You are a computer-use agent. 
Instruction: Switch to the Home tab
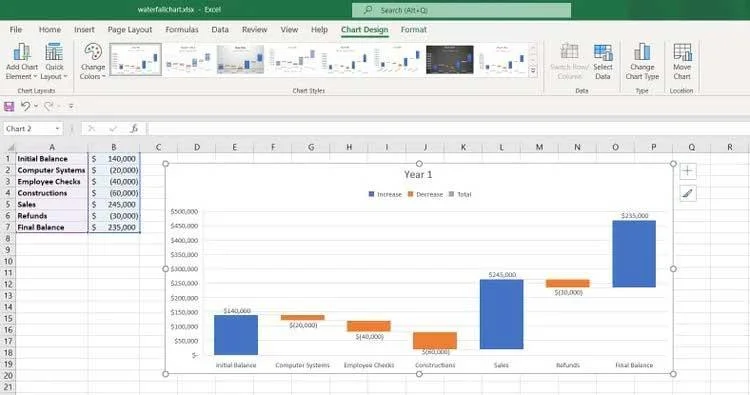[x=50, y=30]
